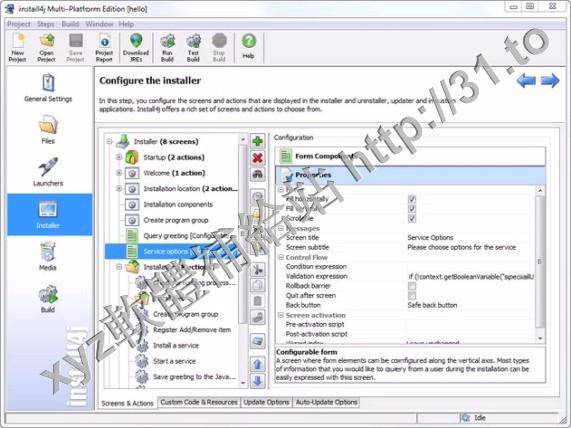Image resolution: width=571 pixels, height=428 pixels.
Task: Open the Launchers step in sidebar
Action: pos(48,172)
